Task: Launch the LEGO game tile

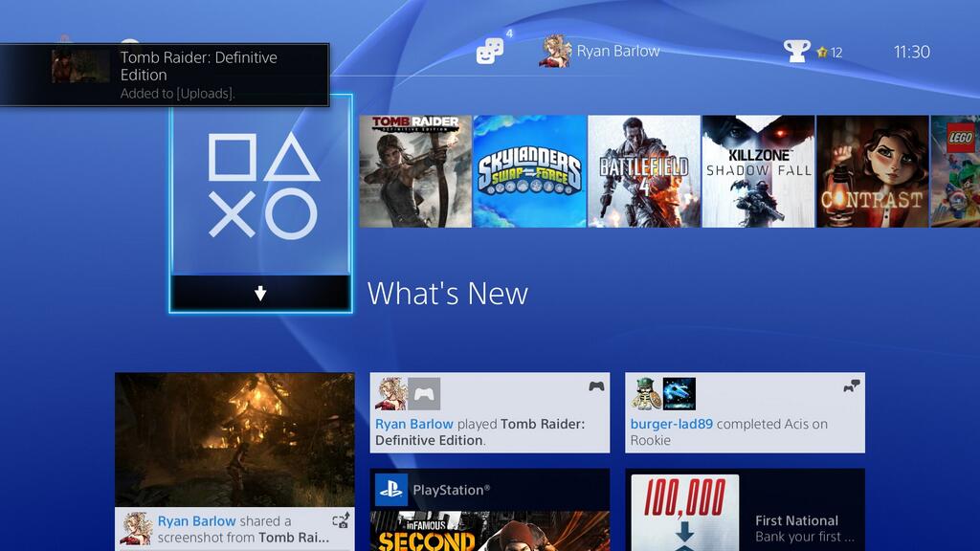Action: pyautogui.click(x=956, y=171)
